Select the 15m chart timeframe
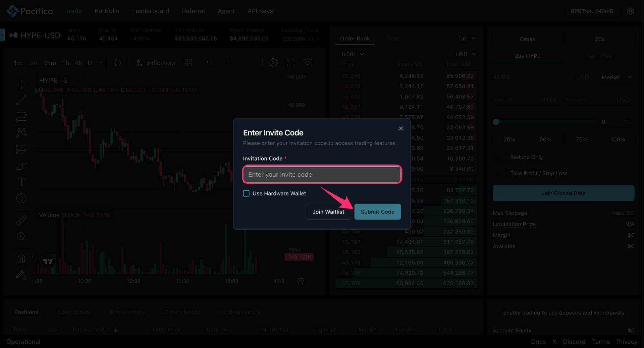 coord(50,63)
